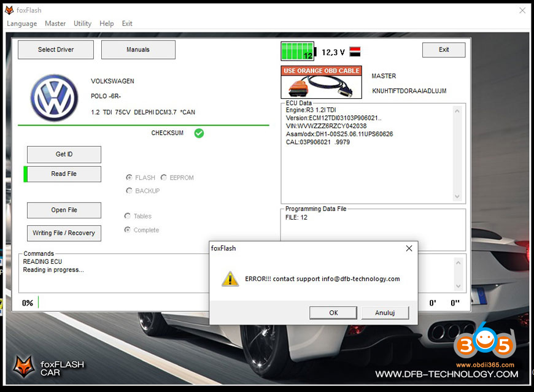Click the Writing File / Recovery button
The height and width of the screenshot is (392, 534).
(x=64, y=233)
